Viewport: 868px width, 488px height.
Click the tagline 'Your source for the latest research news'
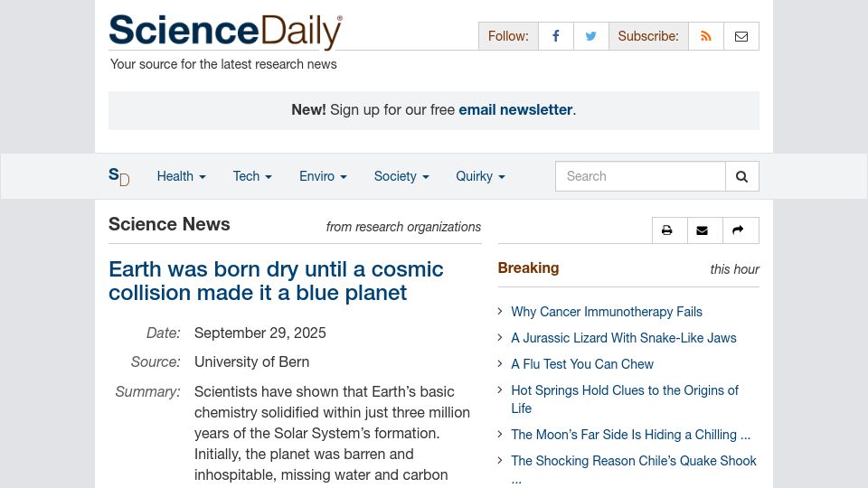coord(223,64)
